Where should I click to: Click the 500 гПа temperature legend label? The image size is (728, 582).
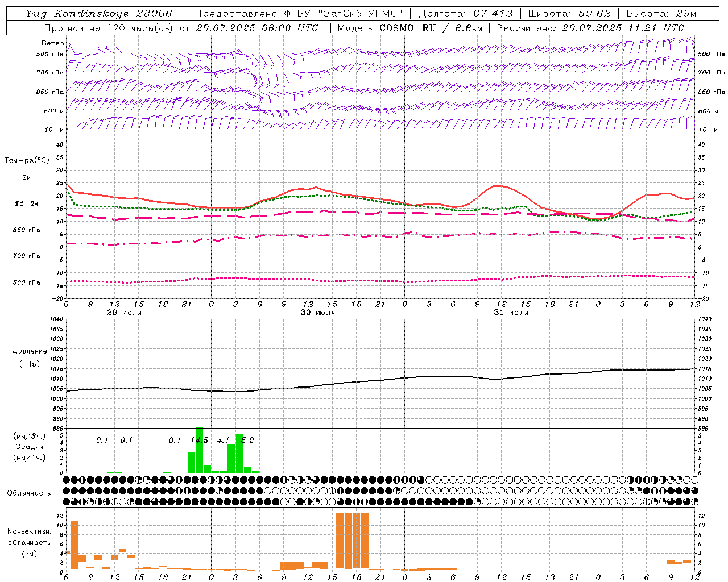[27, 282]
